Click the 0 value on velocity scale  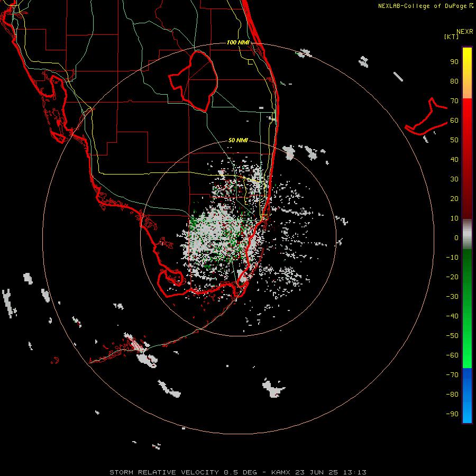456,238
